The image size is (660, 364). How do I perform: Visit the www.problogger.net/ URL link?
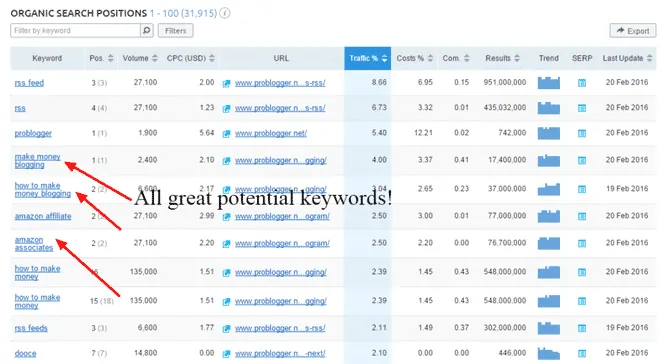(x=271, y=133)
